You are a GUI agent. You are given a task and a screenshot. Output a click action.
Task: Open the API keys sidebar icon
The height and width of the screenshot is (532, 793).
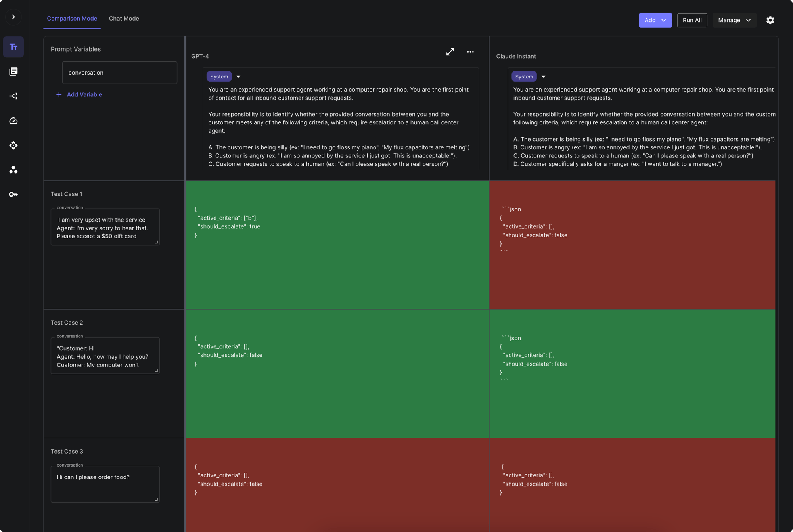point(13,194)
